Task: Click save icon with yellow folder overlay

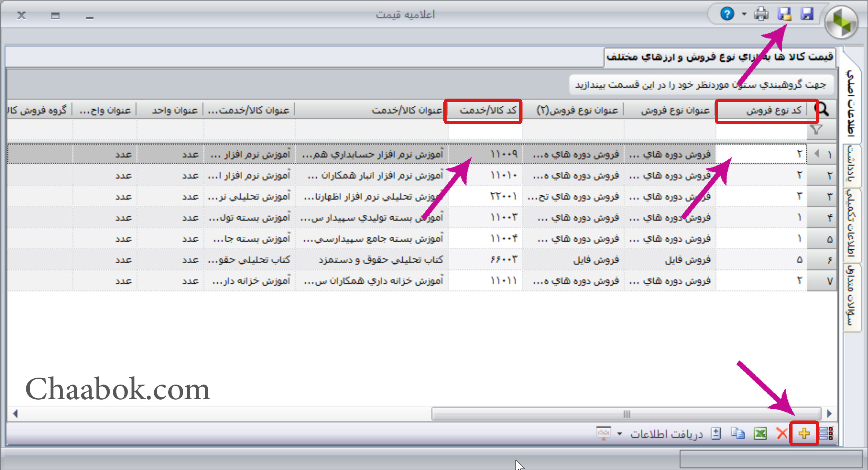Action: (784, 14)
